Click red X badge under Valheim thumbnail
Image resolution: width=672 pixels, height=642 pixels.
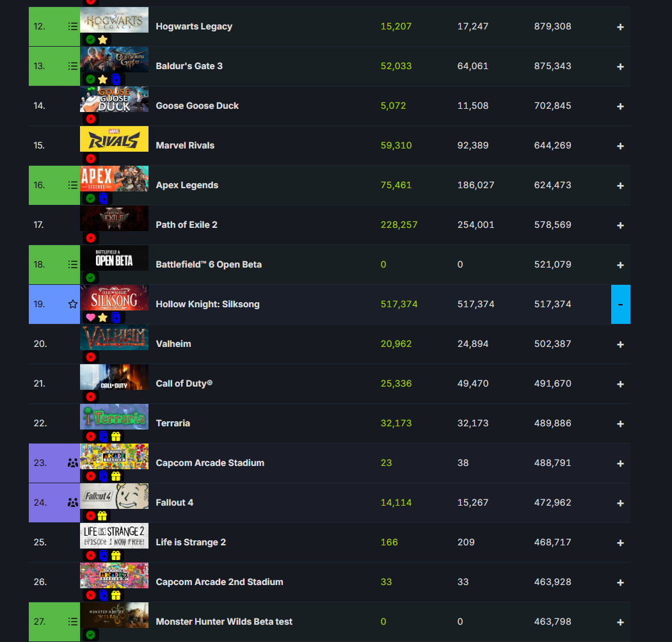click(x=90, y=357)
